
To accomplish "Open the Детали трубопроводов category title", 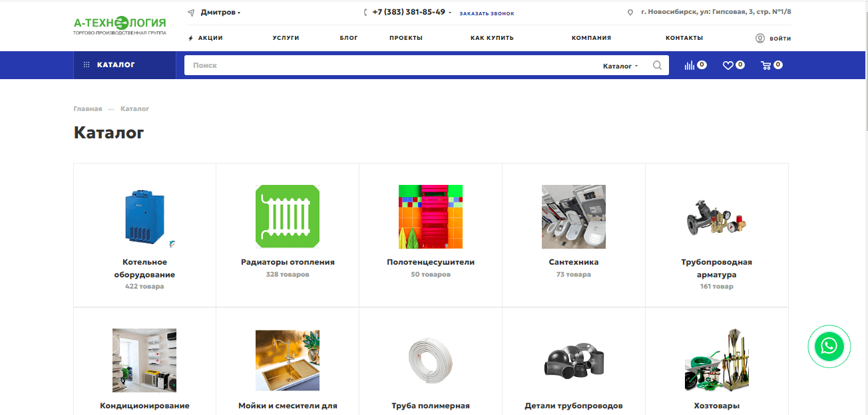I will 574,406.
